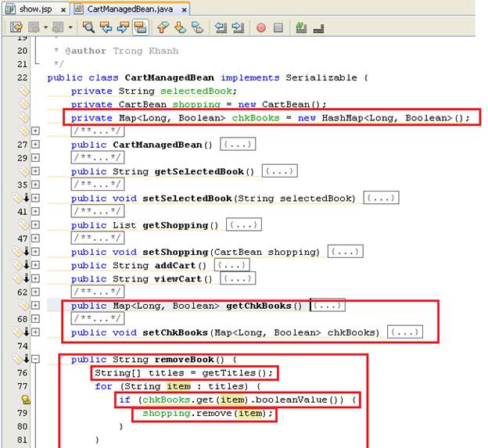This screenshot has height=448, width=488.
Task: Click plus fold marker beside viewCart()
Action: click(x=35, y=278)
